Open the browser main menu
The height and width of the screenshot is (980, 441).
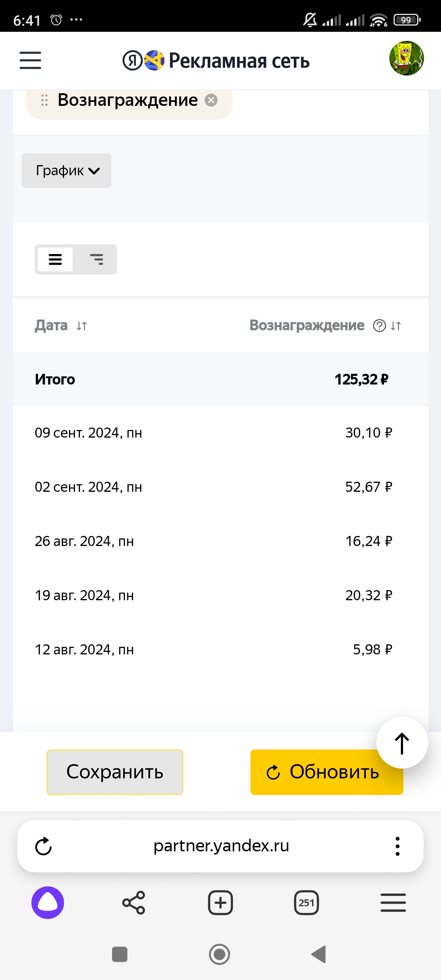coord(393,902)
